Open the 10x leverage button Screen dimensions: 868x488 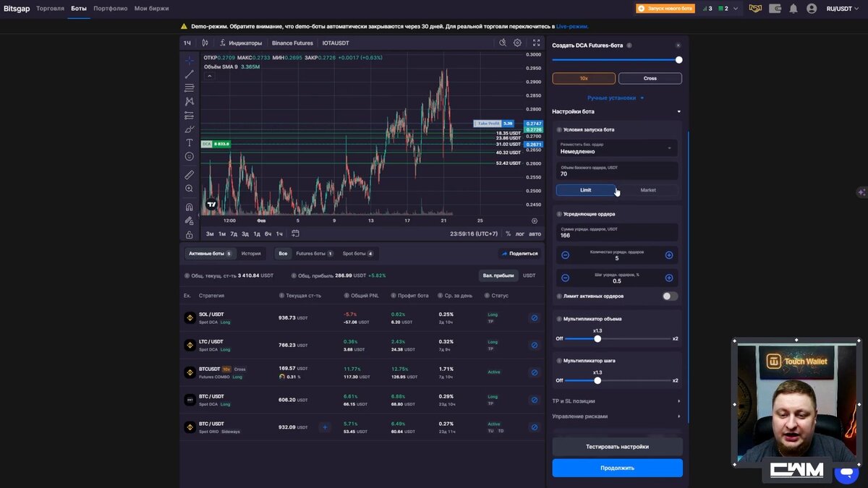(584, 78)
